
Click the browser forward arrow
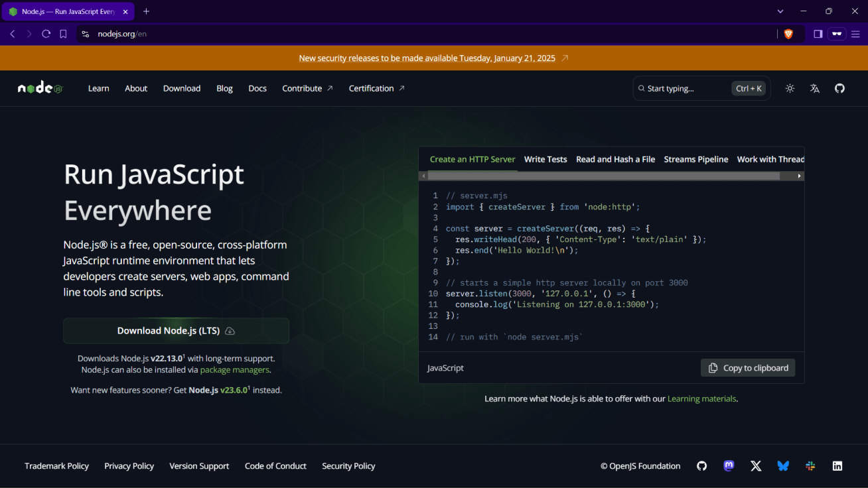[29, 34]
